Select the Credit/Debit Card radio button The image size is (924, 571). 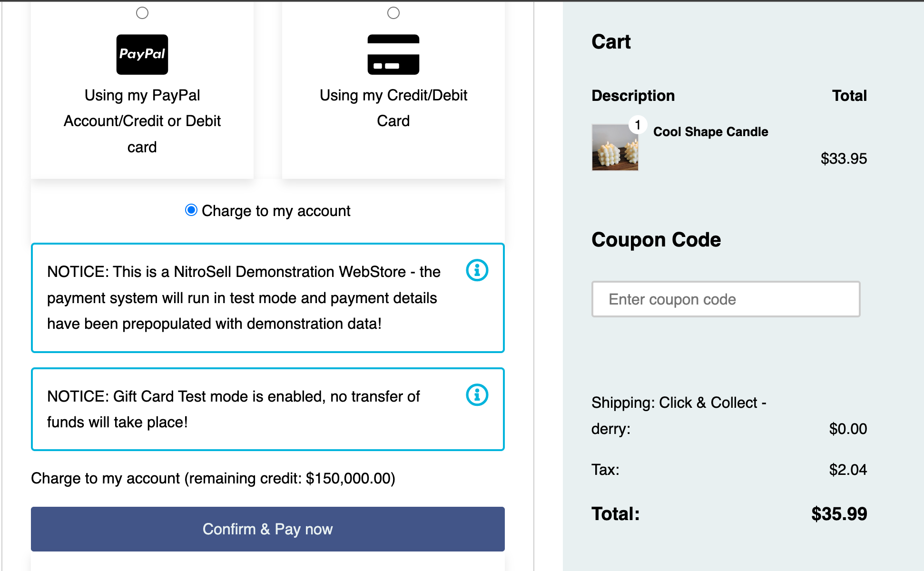(x=393, y=13)
